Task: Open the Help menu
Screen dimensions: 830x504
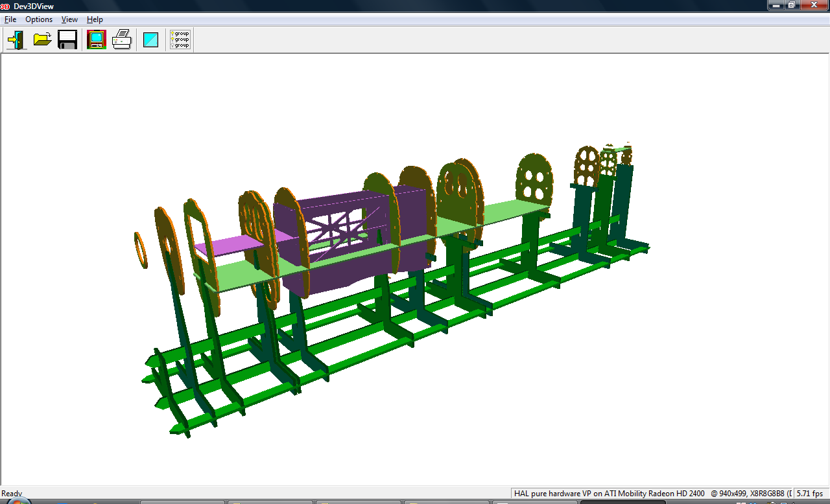Action: point(95,19)
